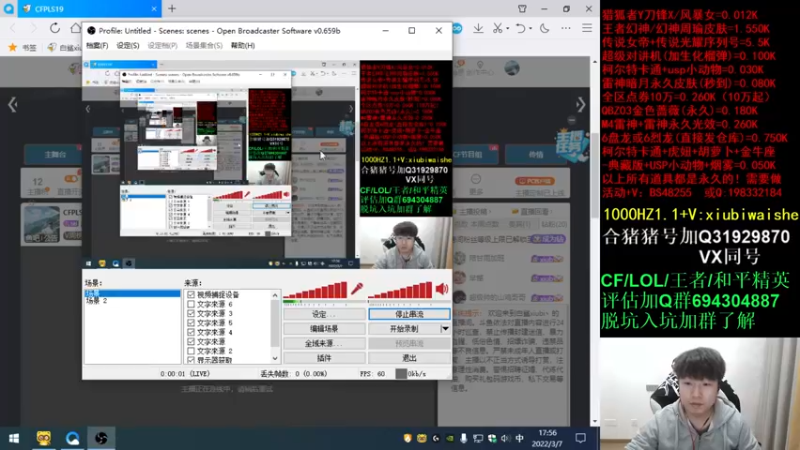800x450 pixels.
Task: Enable the 文字来源 6 source
Action: coord(191,304)
